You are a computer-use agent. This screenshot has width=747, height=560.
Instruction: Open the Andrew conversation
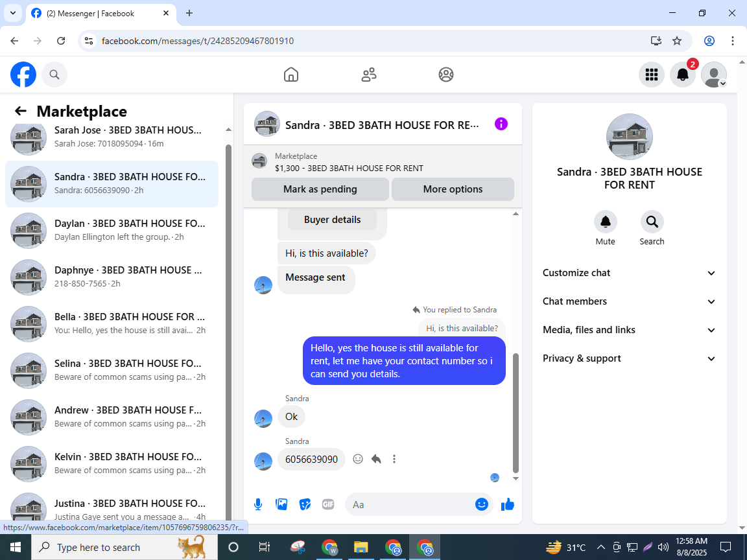[112, 417]
